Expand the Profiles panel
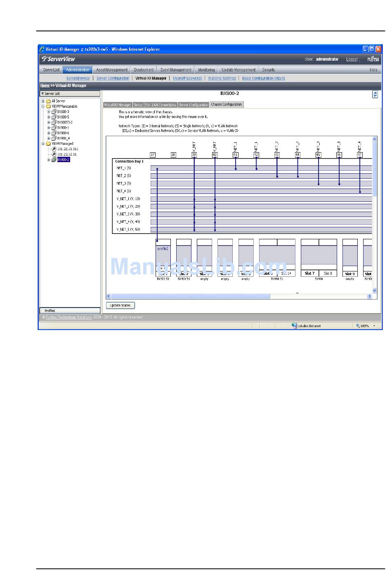Viewport: 392px width, 578px height. (70, 311)
